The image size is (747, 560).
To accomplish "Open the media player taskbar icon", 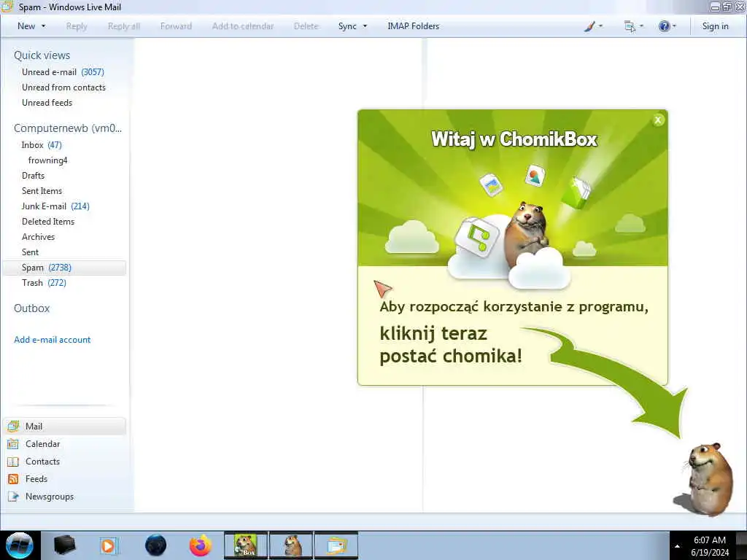I will pyautogui.click(x=109, y=545).
